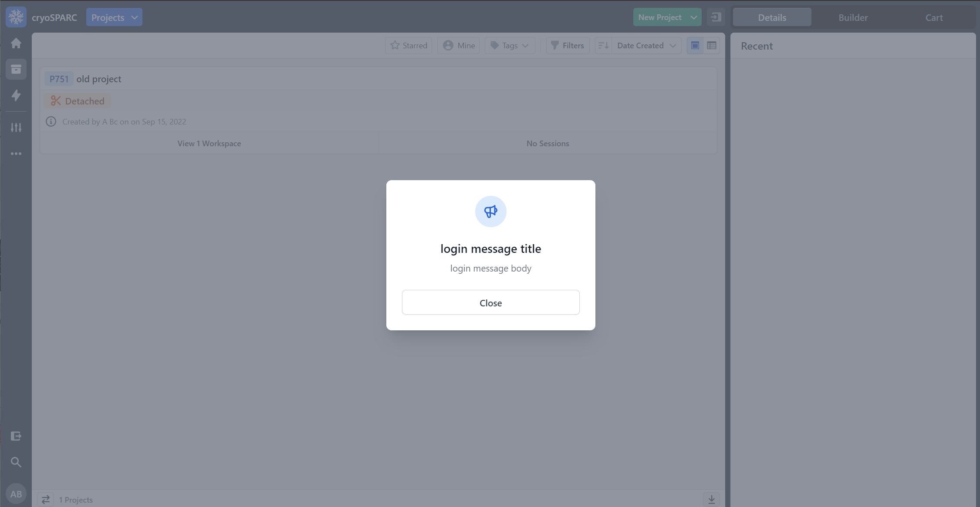
Task: Expand the Tags dropdown
Action: [x=510, y=45]
